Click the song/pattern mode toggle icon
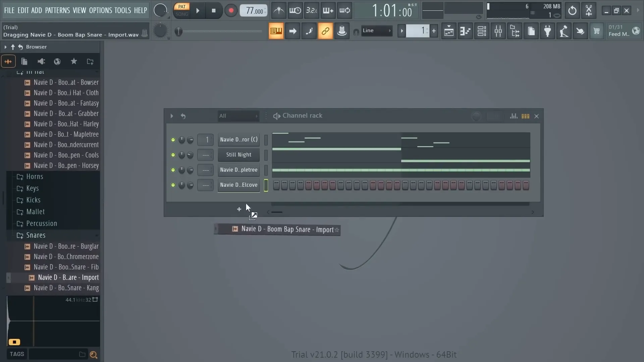Viewport: 644px width, 362px height. (182, 11)
